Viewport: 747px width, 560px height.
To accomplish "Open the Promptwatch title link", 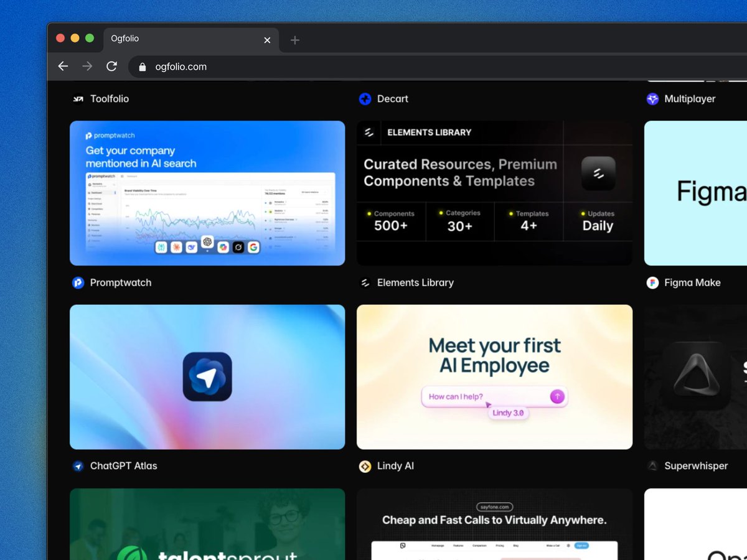I will pos(121,282).
